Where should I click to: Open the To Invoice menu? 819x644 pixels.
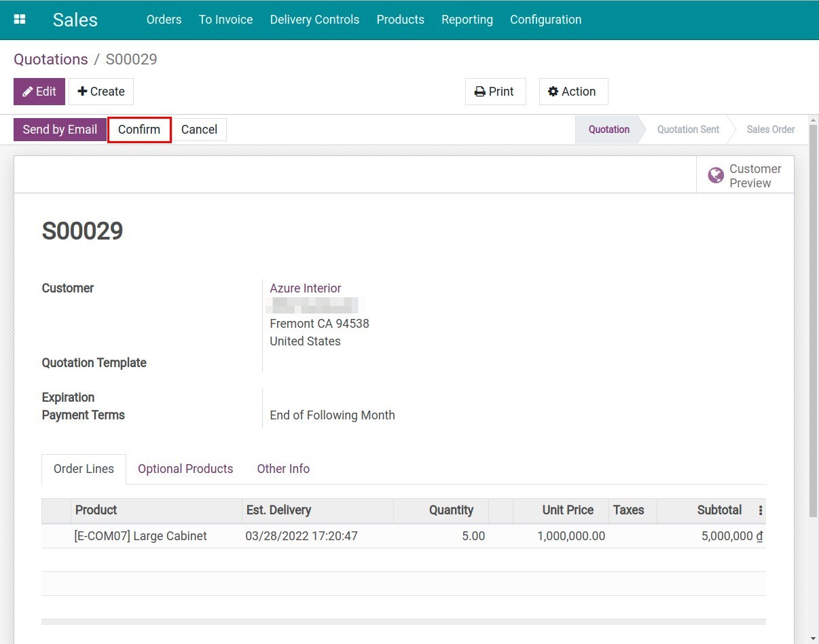click(x=225, y=20)
